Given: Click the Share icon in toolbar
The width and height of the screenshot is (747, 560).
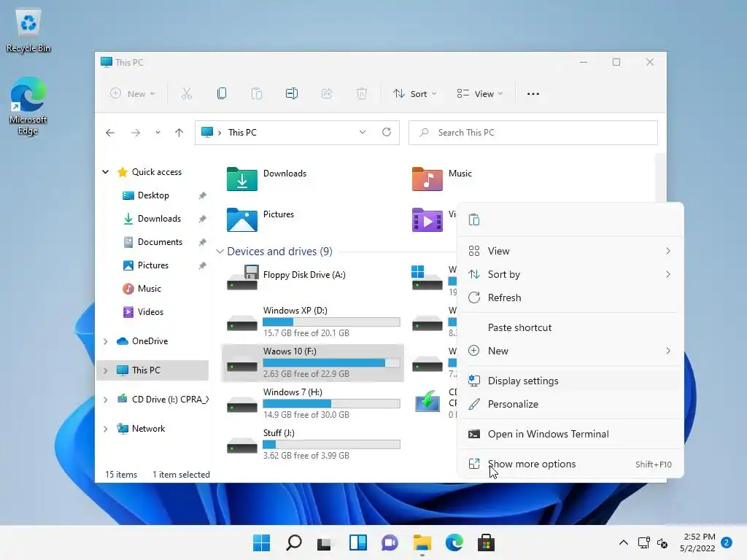Looking at the screenshot, I should click(327, 94).
